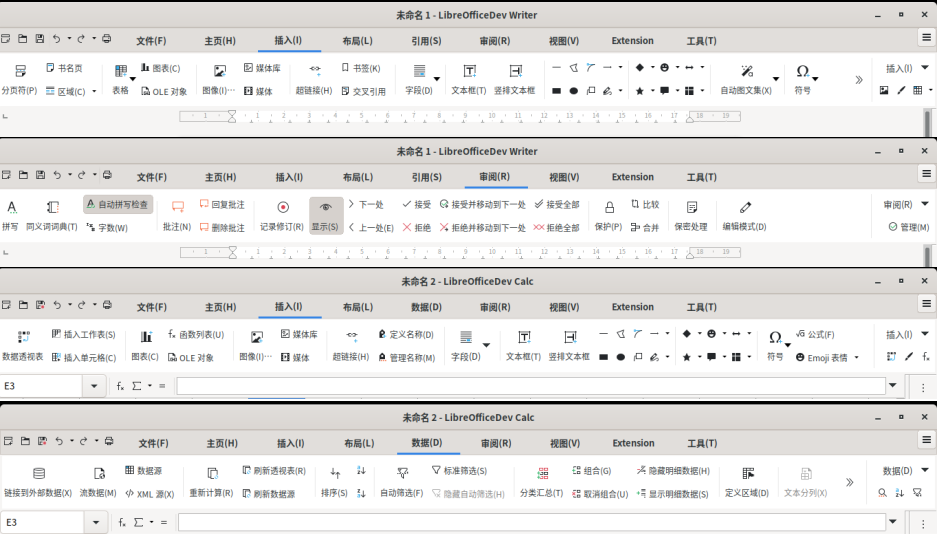
Task: Open 媒体库 gallery in first Writer window
Action: tap(262, 68)
